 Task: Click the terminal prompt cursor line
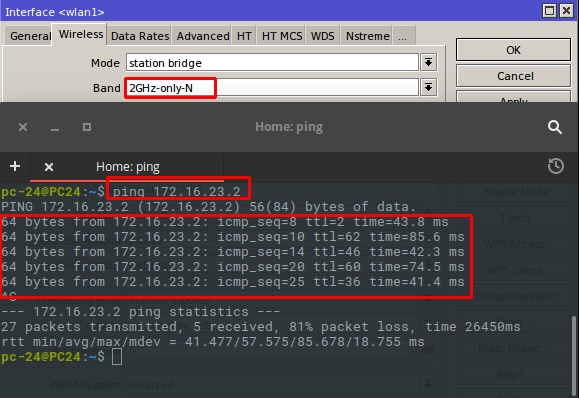coord(61,357)
